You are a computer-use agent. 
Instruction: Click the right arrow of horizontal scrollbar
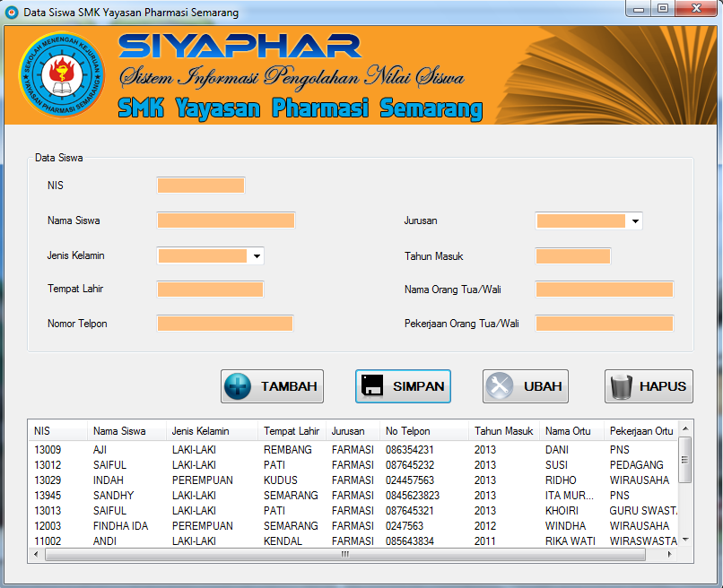pyautogui.click(x=669, y=554)
